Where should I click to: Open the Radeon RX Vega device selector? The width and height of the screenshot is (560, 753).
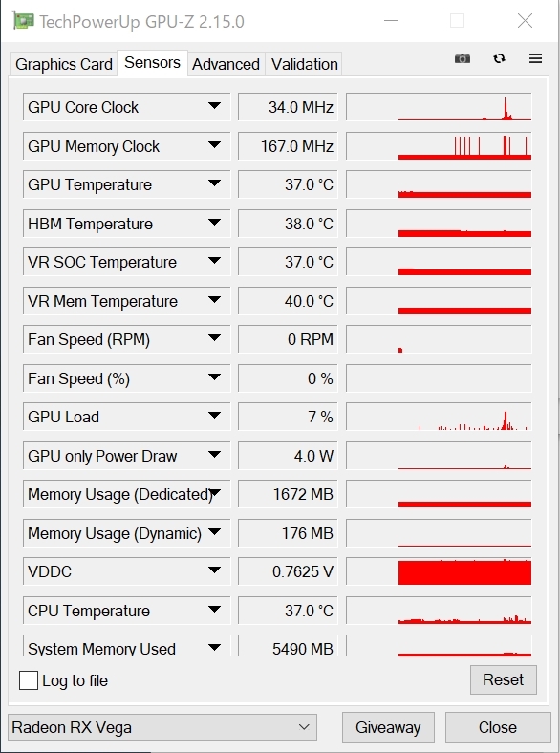click(162, 727)
